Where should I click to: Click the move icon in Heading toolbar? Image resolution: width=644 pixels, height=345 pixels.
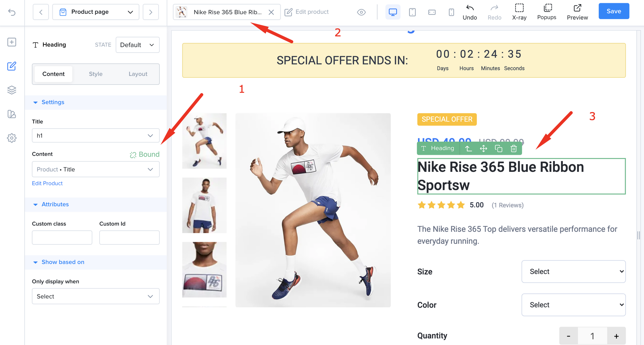coord(483,148)
